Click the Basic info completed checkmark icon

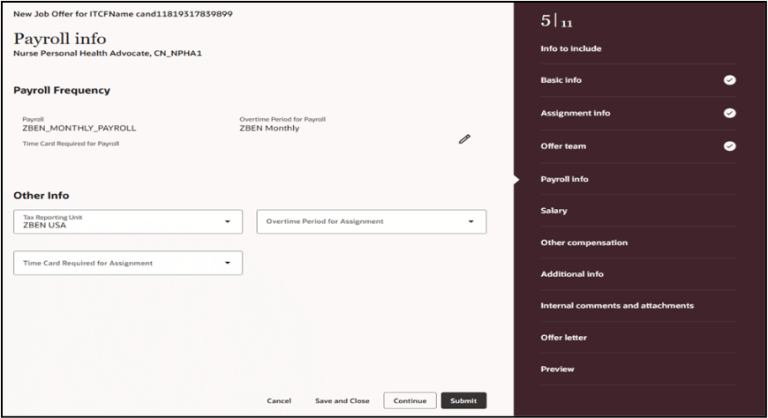coord(729,80)
